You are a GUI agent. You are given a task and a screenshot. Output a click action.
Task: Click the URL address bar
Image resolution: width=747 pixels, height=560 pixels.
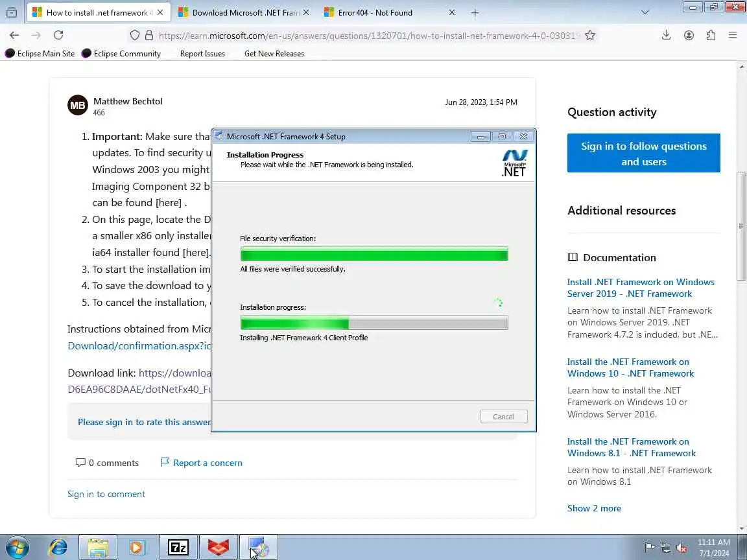[368, 35]
